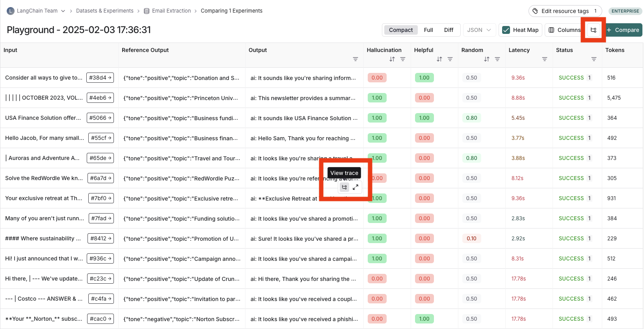Click Edit resource tags button

click(565, 11)
